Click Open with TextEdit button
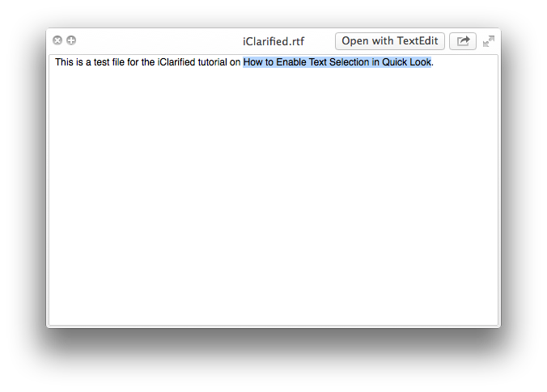The image size is (547, 392). [390, 41]
